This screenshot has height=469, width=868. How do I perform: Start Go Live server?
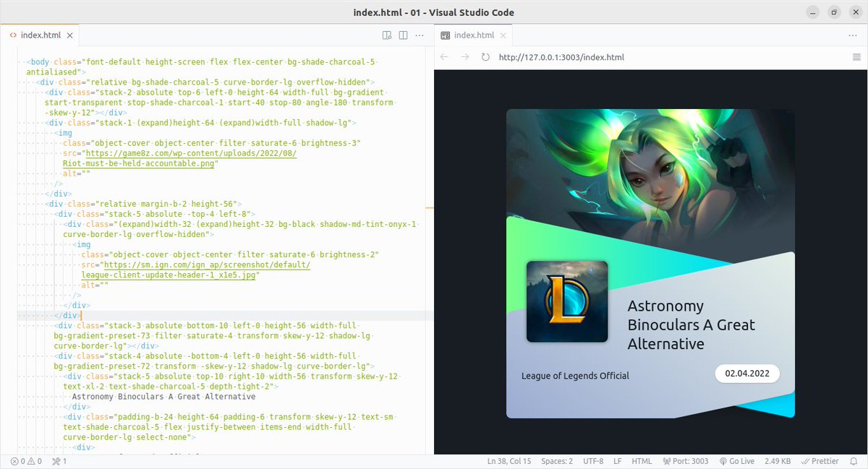[737, 461]
